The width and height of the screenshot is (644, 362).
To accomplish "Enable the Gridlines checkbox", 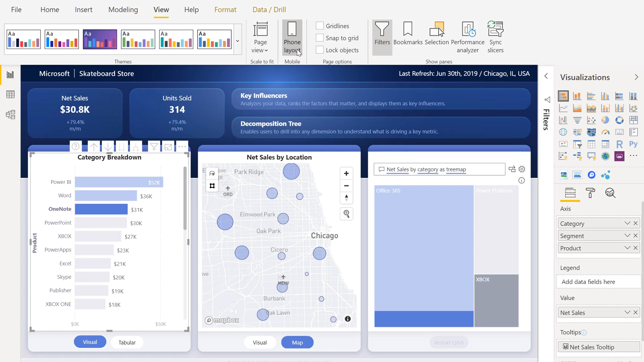I will [320, 26].
